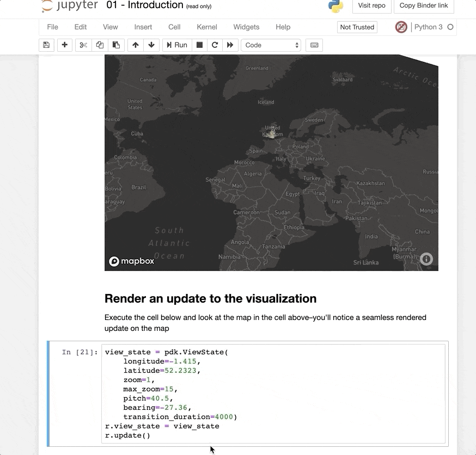Paste a cell using the clipboard icon

coord(115,45)
